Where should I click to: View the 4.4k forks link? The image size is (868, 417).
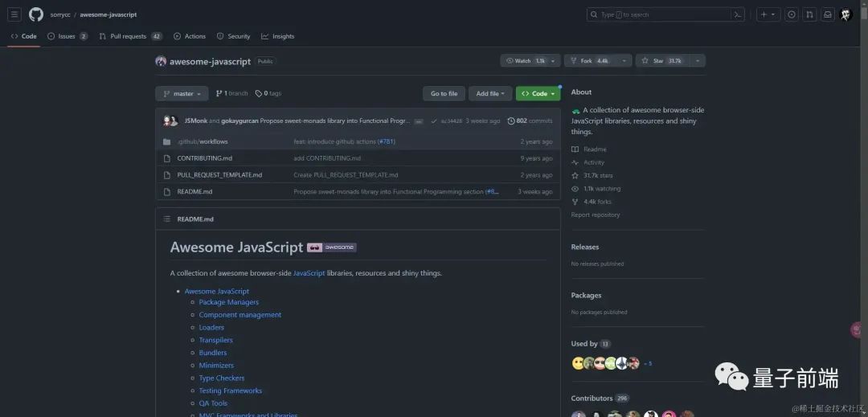[592, 202]
